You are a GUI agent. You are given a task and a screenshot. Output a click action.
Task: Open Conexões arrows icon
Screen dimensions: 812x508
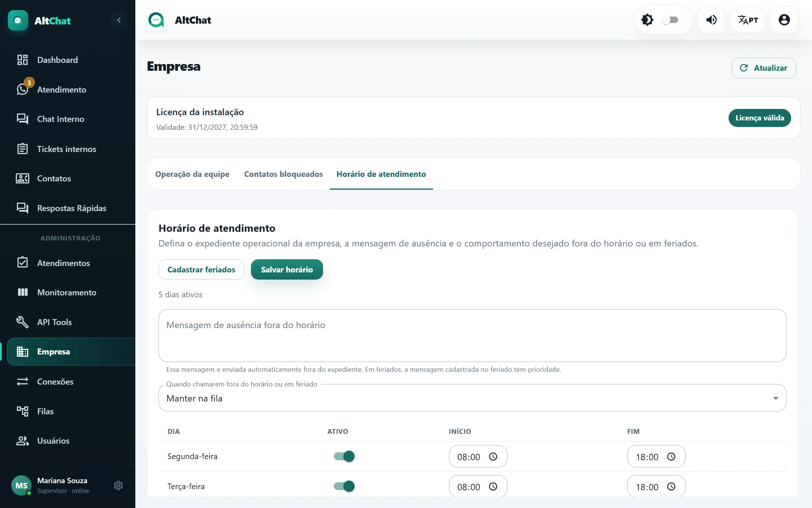point(23,382)
